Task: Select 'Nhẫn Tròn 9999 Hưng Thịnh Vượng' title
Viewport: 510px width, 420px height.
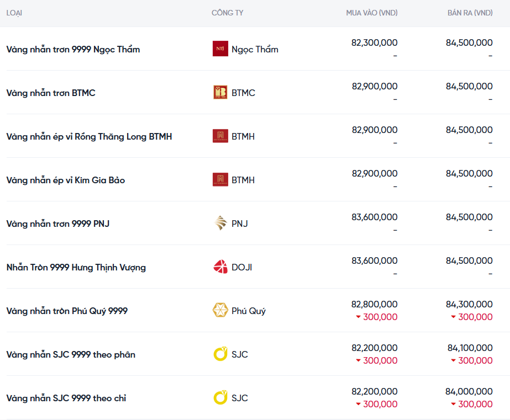Action: pyautogui.click(x=76, y=267)
